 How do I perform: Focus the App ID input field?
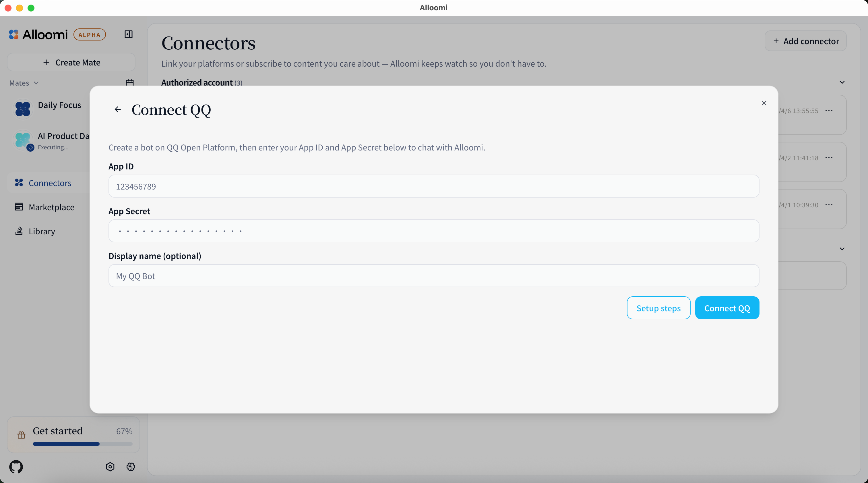(434, 186)
